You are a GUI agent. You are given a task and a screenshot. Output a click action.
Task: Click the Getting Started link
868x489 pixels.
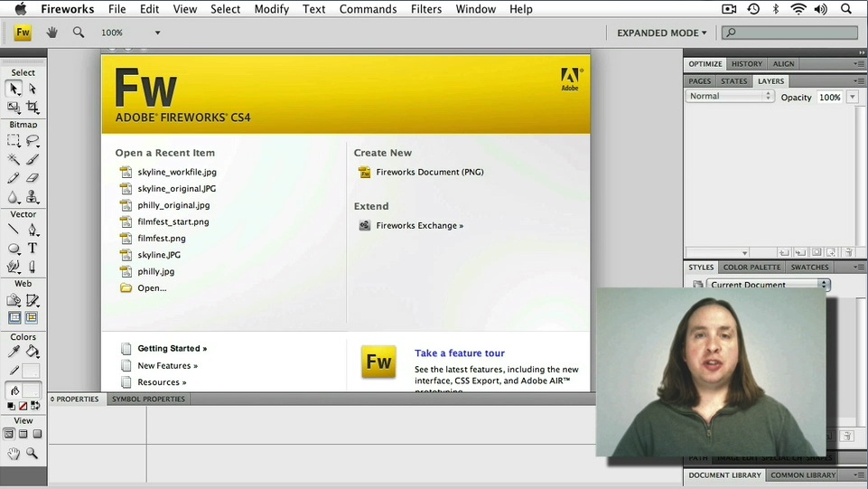point(172,348)
